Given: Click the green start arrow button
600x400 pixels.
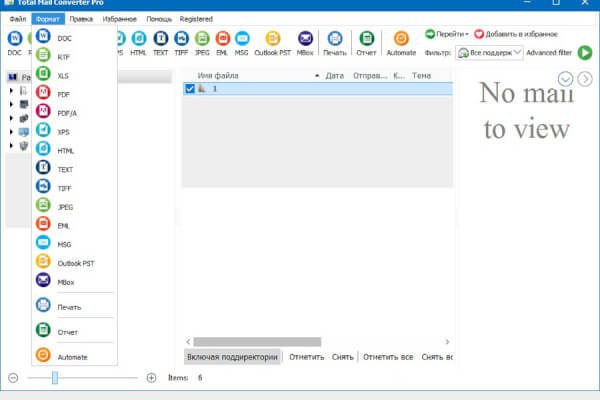Looking at the screenshot, I should pos(585,53).
